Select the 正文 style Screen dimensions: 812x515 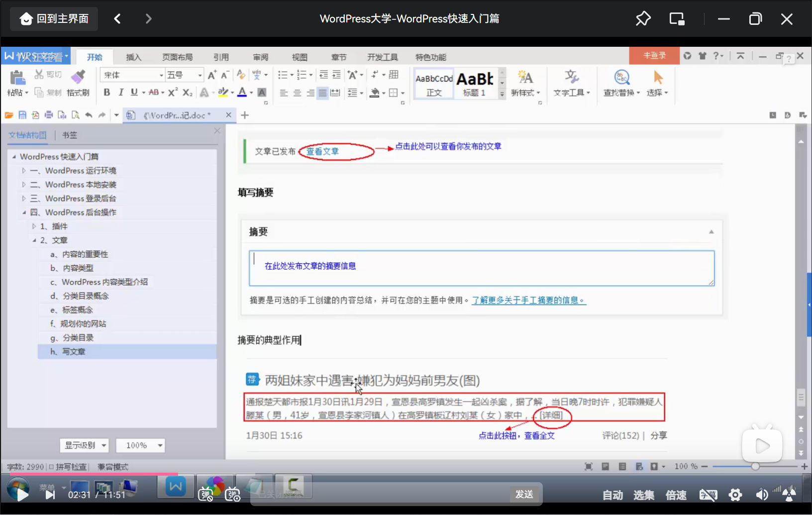[434, 84]
